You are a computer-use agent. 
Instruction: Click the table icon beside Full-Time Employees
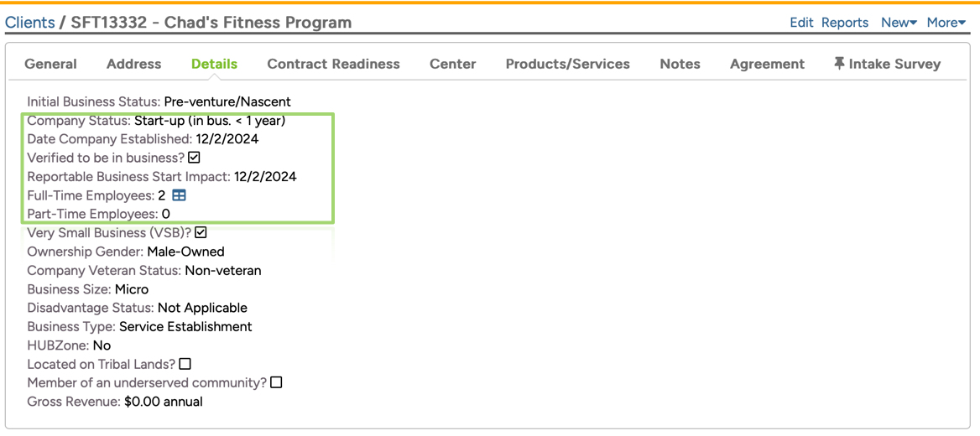(x=179, y=195)
